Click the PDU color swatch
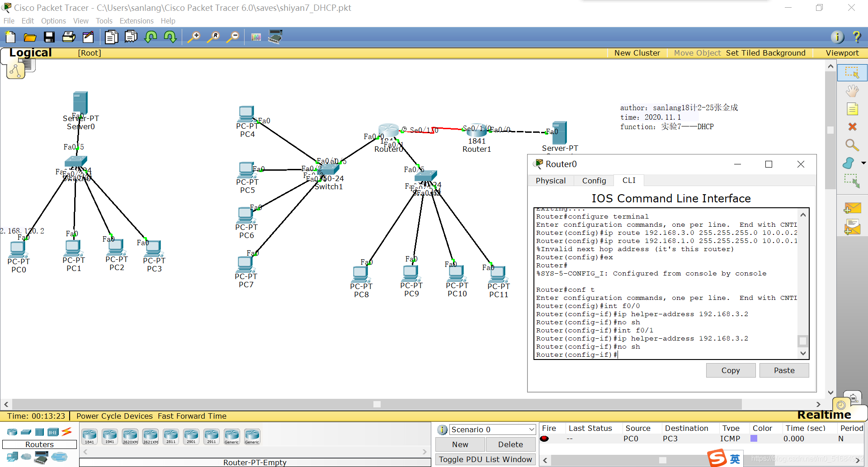 (x=754, y=439)
